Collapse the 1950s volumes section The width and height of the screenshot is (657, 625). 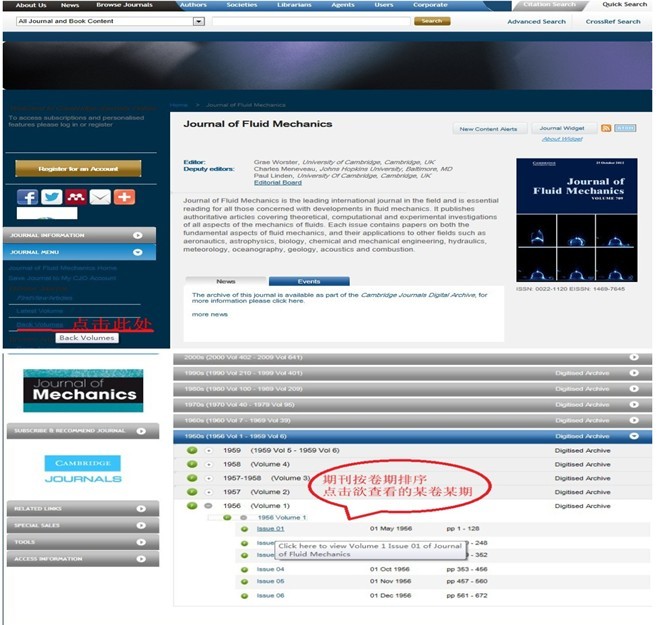click(x=634, y=436)
